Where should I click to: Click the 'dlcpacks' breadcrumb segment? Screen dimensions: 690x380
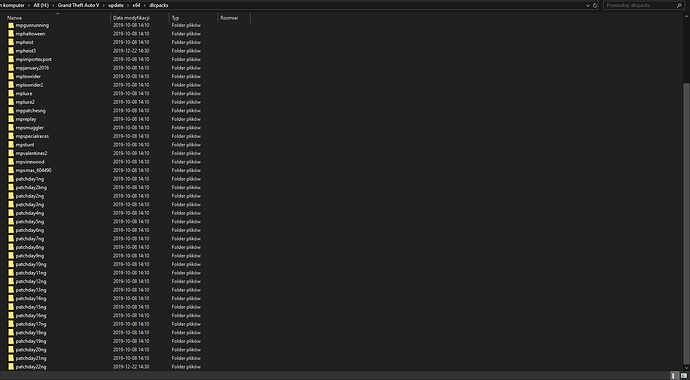(x=158, y=5)
